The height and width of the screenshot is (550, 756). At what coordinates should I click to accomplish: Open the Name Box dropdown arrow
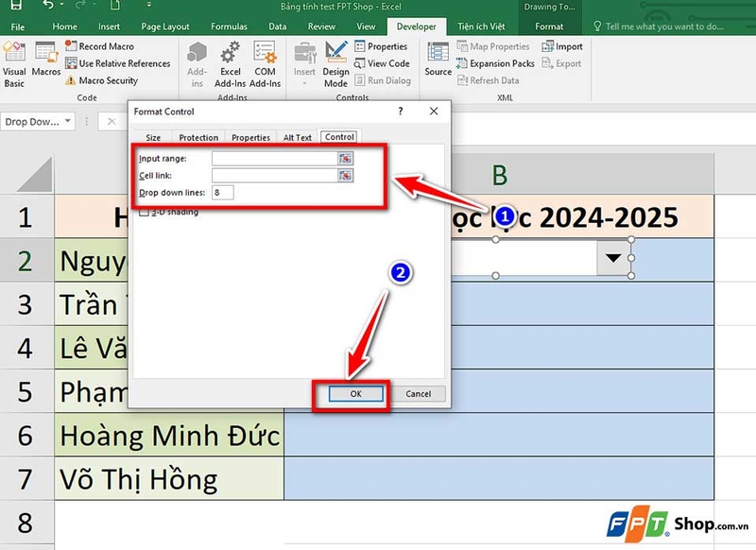click(x=67, y=122)
